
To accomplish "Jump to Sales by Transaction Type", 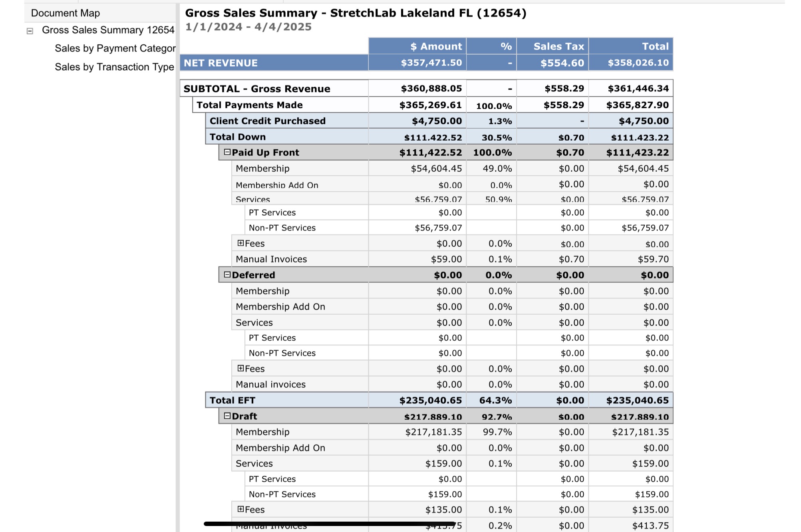I will 114,67.
